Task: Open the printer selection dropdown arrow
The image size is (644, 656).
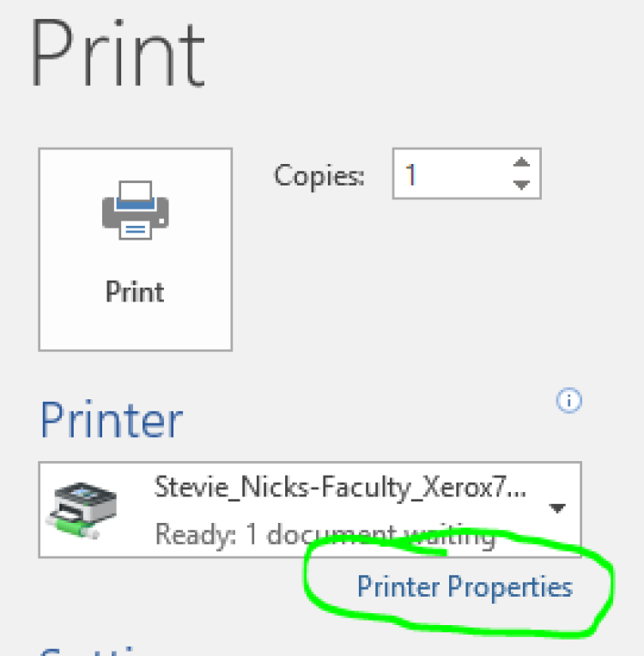Action: pyautogui.click(x=557, y=508)
